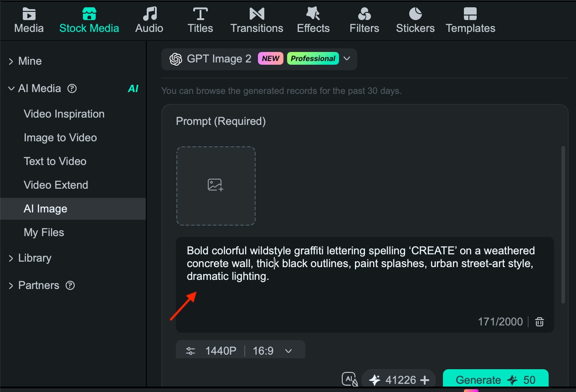Click the Partners help icon
This screenshot has height=392, width=576.
(x=70, y=285)
